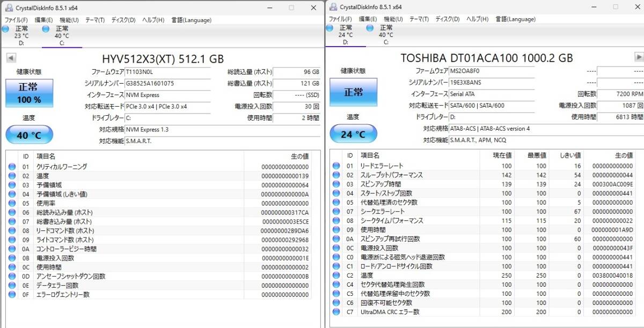
Task: Open the テーマ(T) menu in the TOSHIBA window
Action: [419, 19]
